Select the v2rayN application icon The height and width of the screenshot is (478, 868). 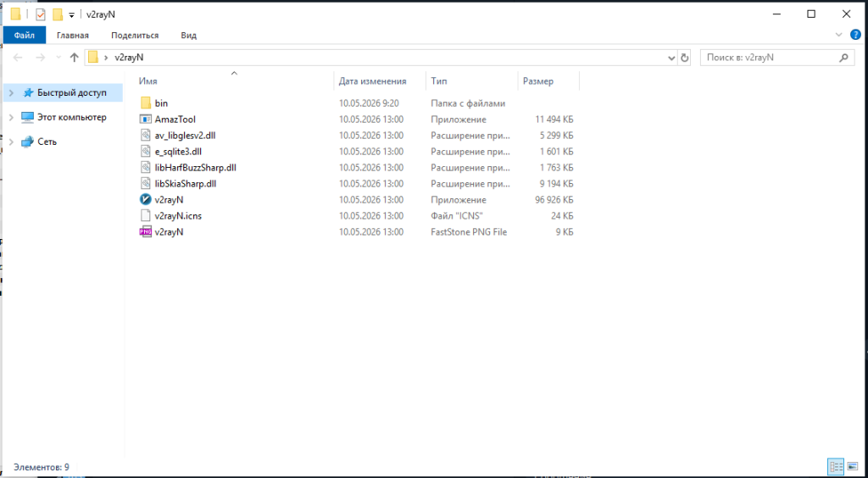(146, 200)
